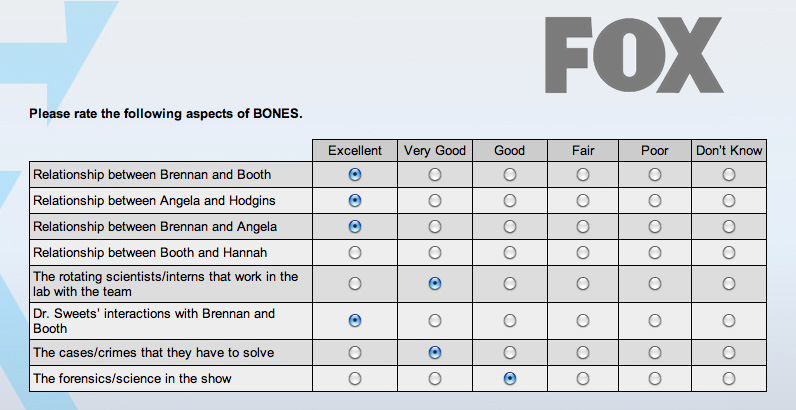The width and height of the screenshot is (796, 410).
Task: Select Good for rotating scientists/interns row
Action: (510, 284)
